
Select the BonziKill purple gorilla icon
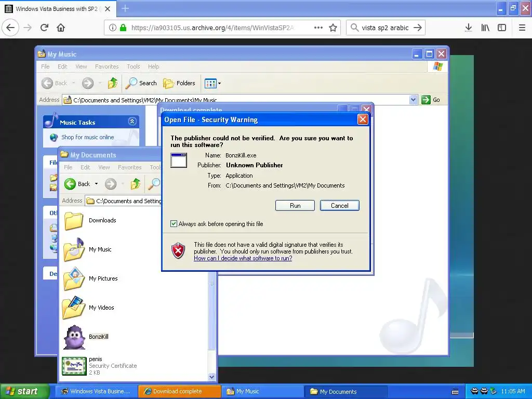74,337
